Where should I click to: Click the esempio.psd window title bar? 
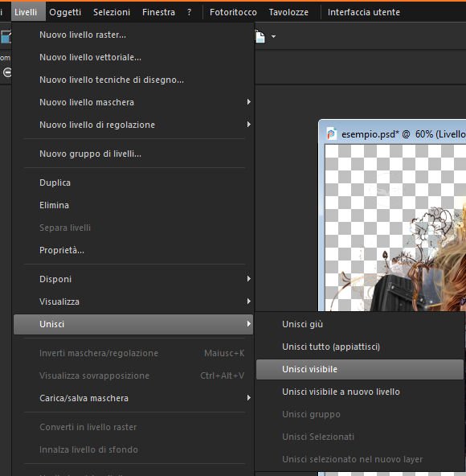[393, 133]
